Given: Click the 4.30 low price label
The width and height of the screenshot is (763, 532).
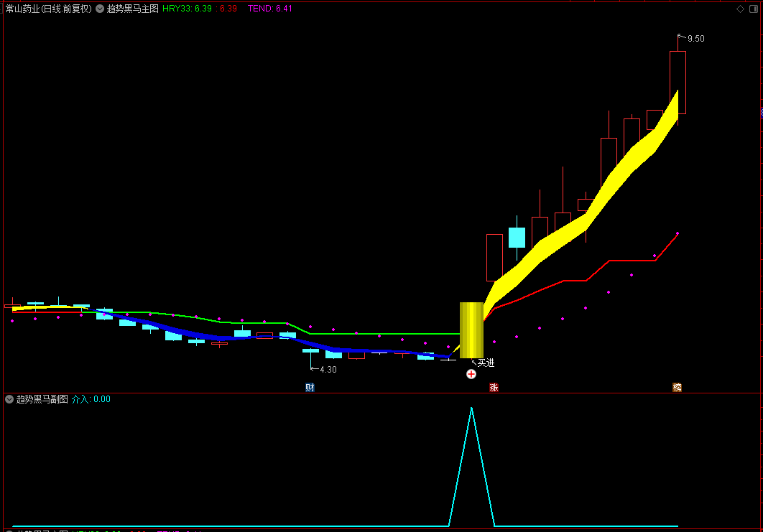Looking at the screenshot, I should (x=328, y=370).
